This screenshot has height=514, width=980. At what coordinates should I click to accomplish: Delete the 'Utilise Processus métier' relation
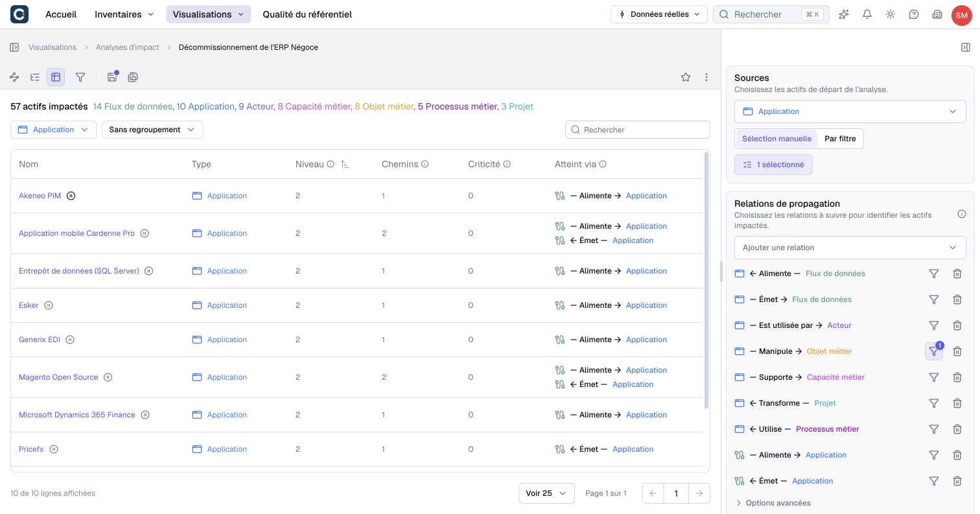point(957,429)
